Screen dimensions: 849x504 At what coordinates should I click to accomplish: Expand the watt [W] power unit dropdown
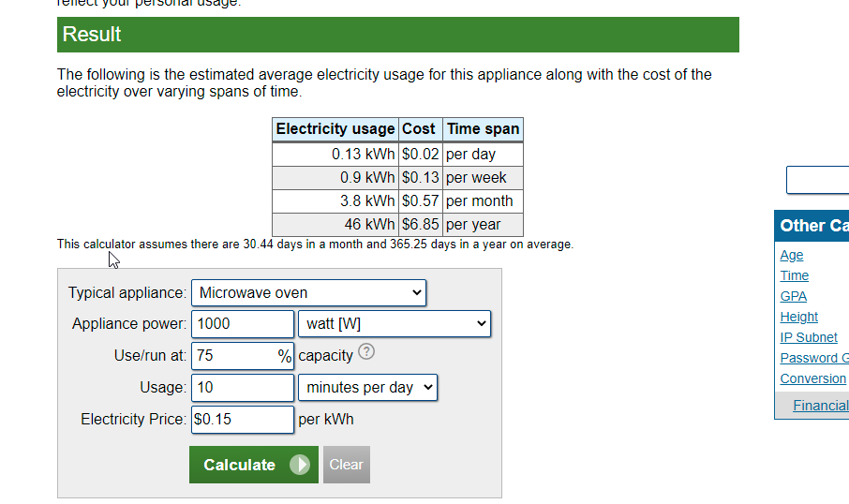(395, 324)
